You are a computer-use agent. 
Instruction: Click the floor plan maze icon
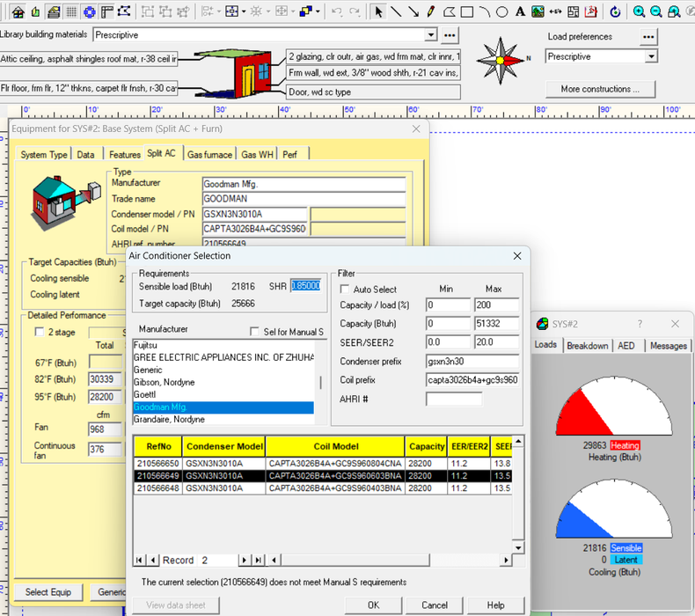[x=573, y=12]
